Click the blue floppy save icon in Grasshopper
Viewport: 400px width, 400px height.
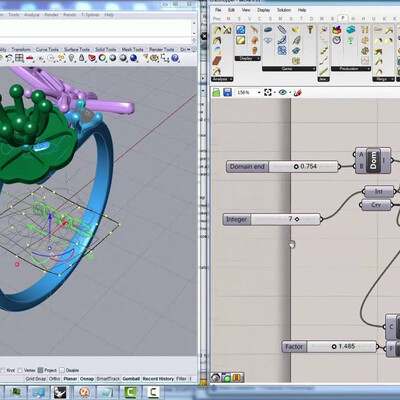click(227, 92)
